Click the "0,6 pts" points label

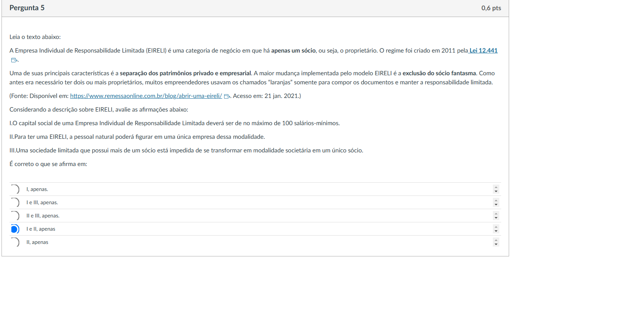pos(491,8)
